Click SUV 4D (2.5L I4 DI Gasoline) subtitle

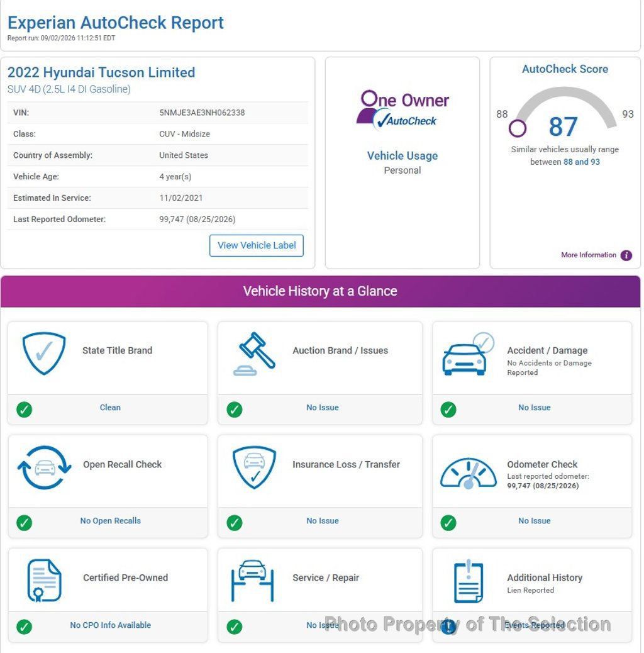click(x=69, y=89)
